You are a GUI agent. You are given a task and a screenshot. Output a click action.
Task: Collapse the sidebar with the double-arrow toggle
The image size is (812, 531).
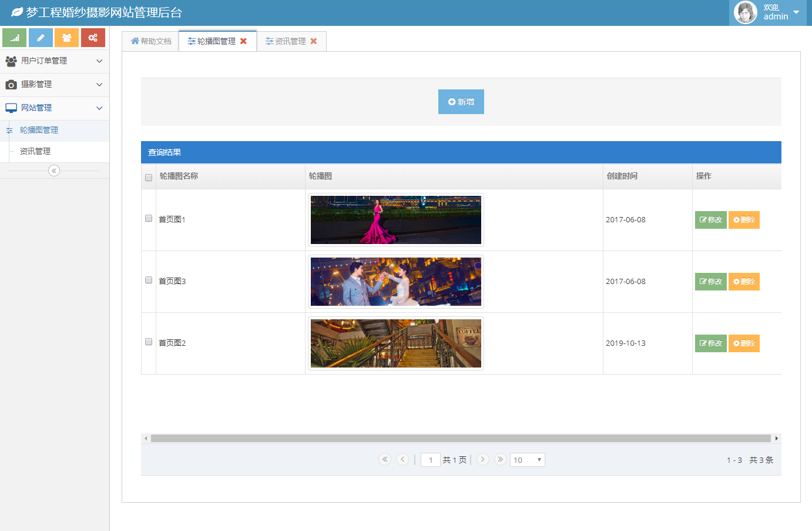click(54, 170)
